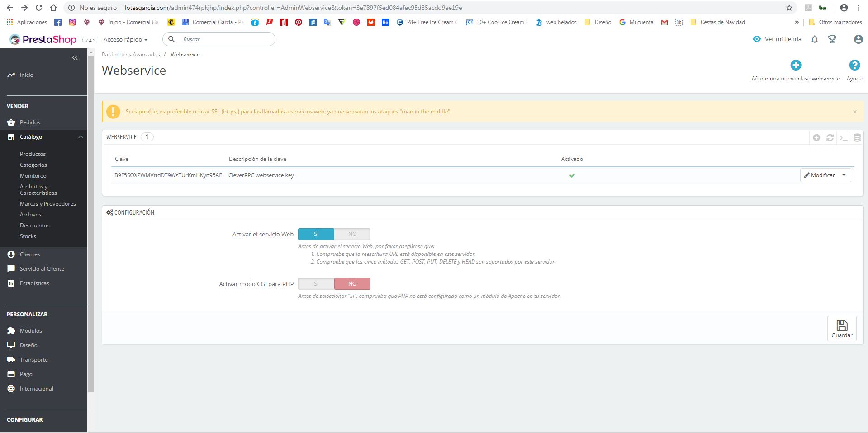Viewport: 868px width, 433px height.
Task: Open Monitoreo submenu item
Action: pos(33,176)
